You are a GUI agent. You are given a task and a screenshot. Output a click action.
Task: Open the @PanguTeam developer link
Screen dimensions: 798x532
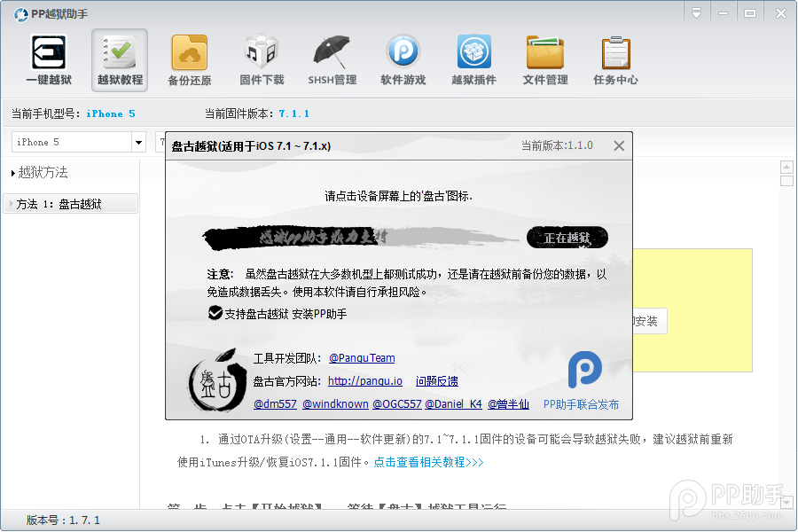click(362, 358)
